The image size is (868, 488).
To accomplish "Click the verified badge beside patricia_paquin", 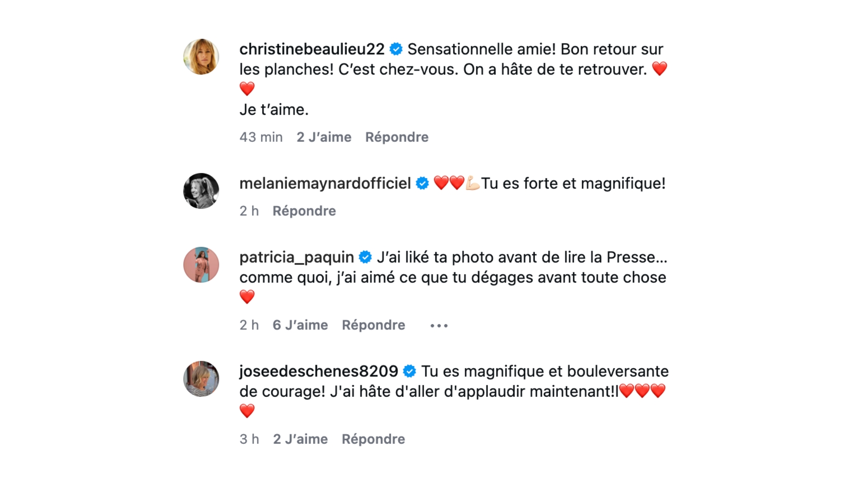I will tap(365, 258).
